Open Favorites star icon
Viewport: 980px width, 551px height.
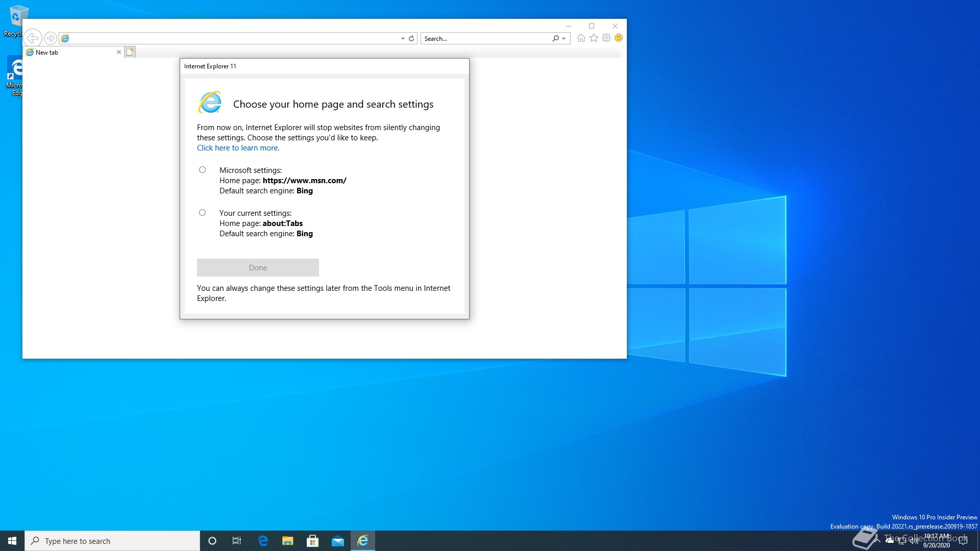click(594, 38)
